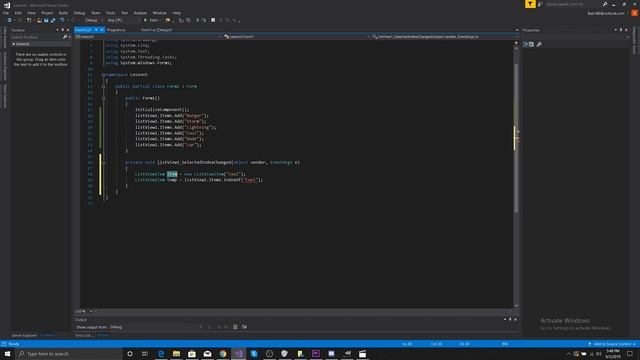Open the Windows Start menu

click(x=7, y=353)
